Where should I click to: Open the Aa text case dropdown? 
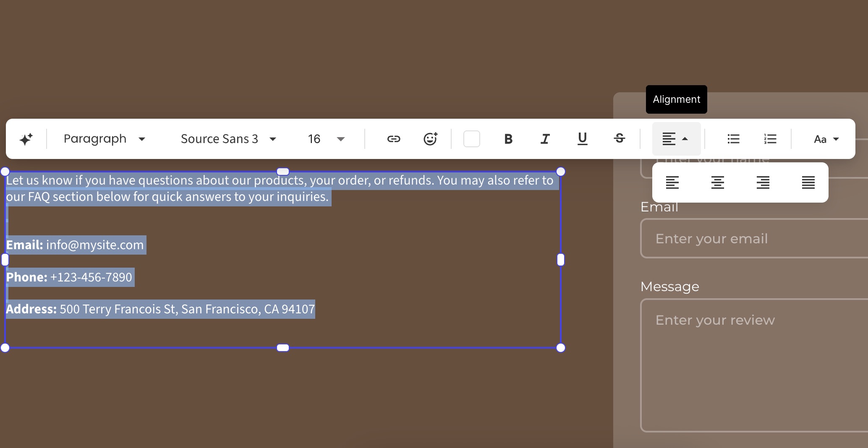[826, 139]
